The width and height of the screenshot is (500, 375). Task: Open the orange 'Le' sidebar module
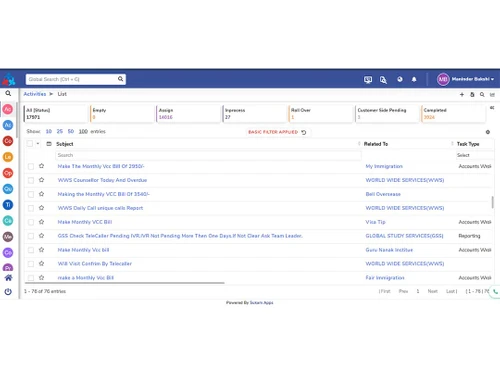click(8, 157)
